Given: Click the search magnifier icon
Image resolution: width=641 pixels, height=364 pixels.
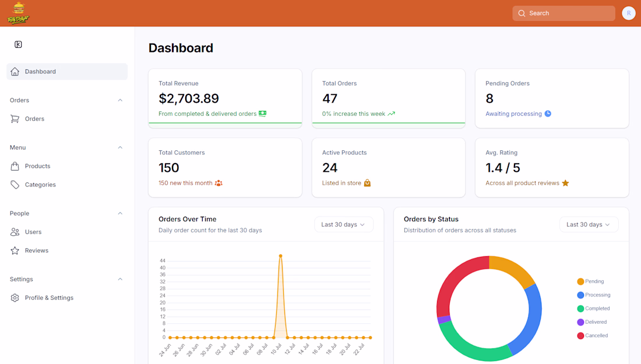Looking at the screenshot, I should [x=522, y=13].
